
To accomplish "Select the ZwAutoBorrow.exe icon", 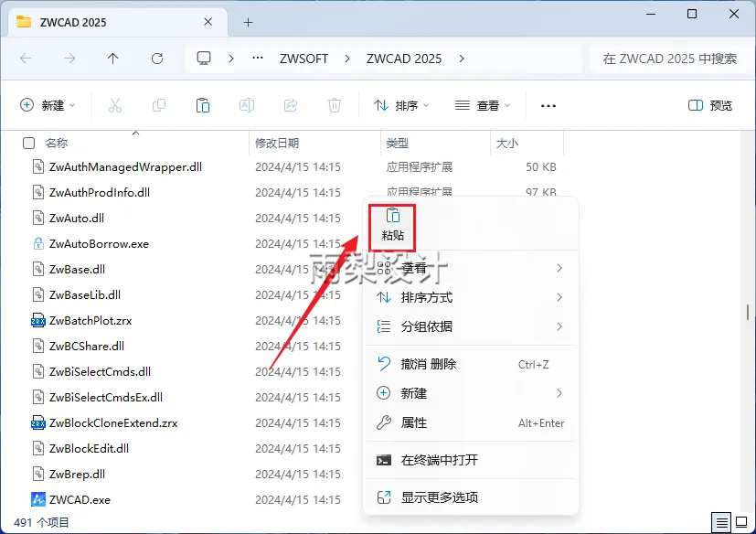I will 38,243.
